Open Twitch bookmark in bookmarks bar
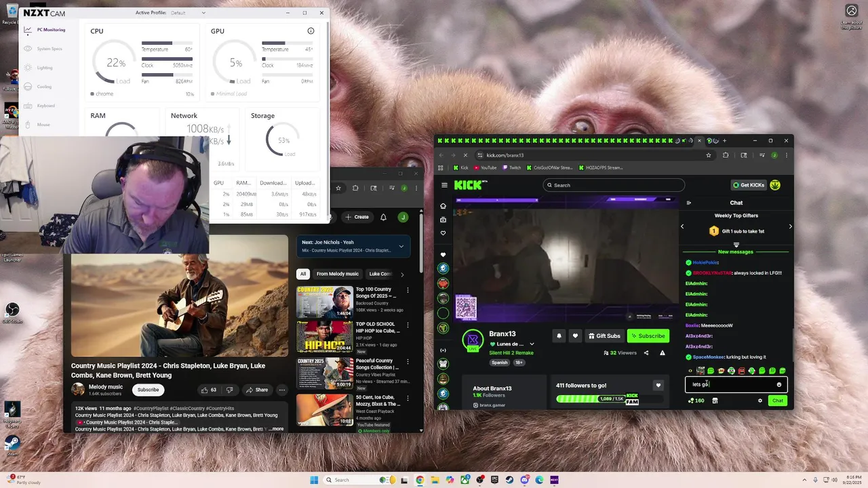Screen dimensions: 868x488 tap(512, 167)
